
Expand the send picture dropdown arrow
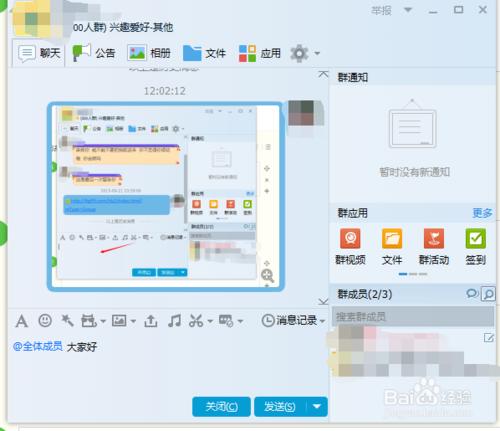click(133, 321)
